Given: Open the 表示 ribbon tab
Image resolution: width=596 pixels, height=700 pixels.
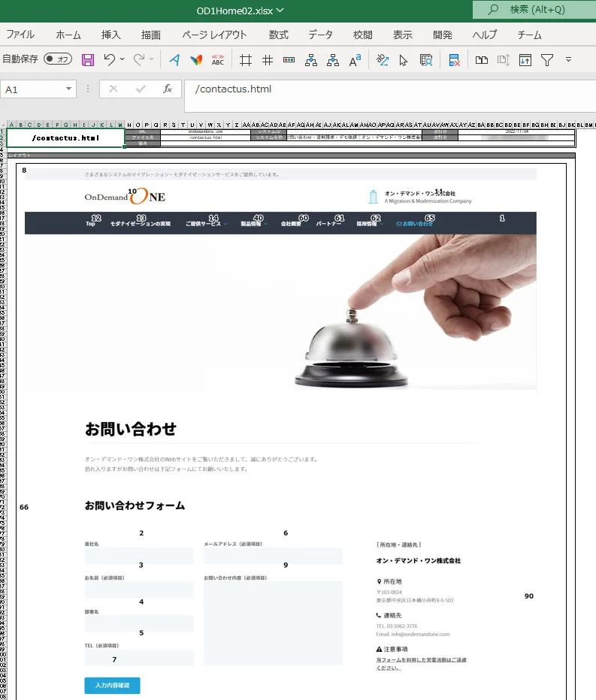Looking at the screenshot, I should (403, 35).
